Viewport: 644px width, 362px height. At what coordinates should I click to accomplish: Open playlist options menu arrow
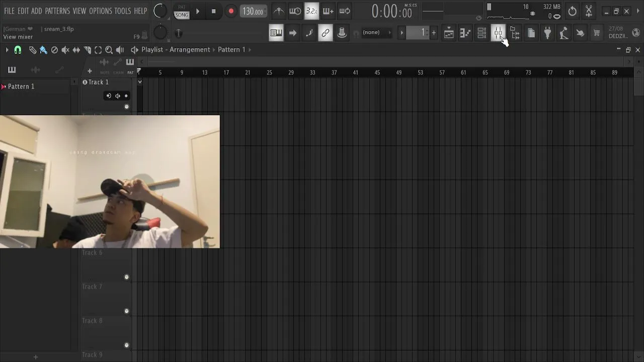[x=7, y=50]
